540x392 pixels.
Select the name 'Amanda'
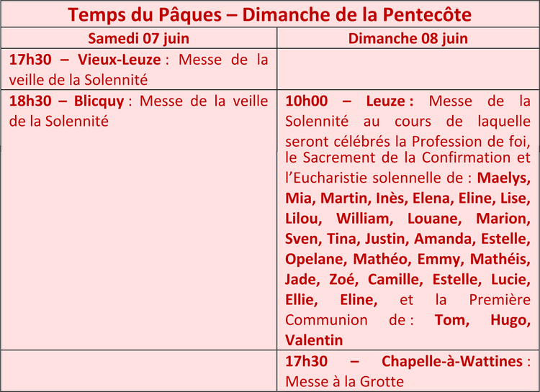(x=442, y=239)
